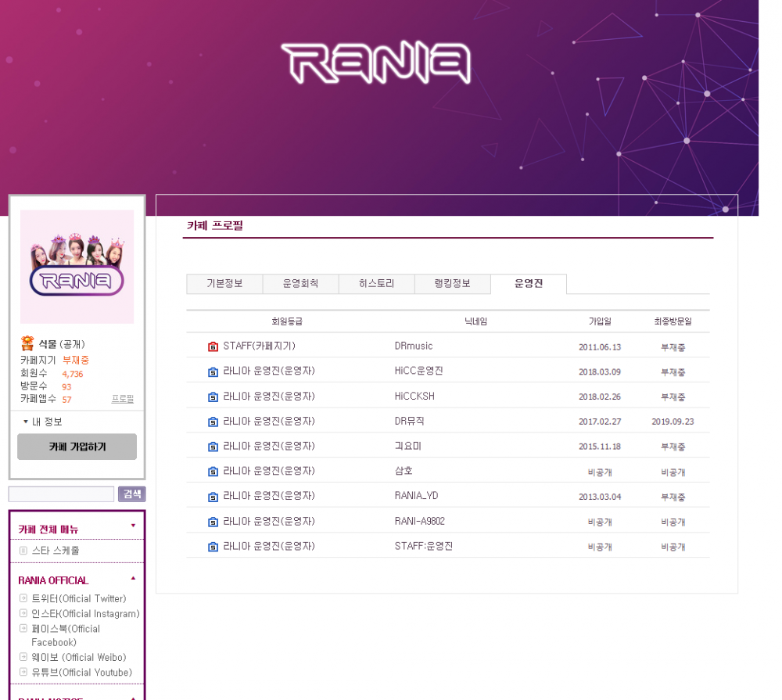Open the 트위터(Official Twitter) link
Image resolution: width=782 pixels, height=700 pixels.
pos(79,598)
